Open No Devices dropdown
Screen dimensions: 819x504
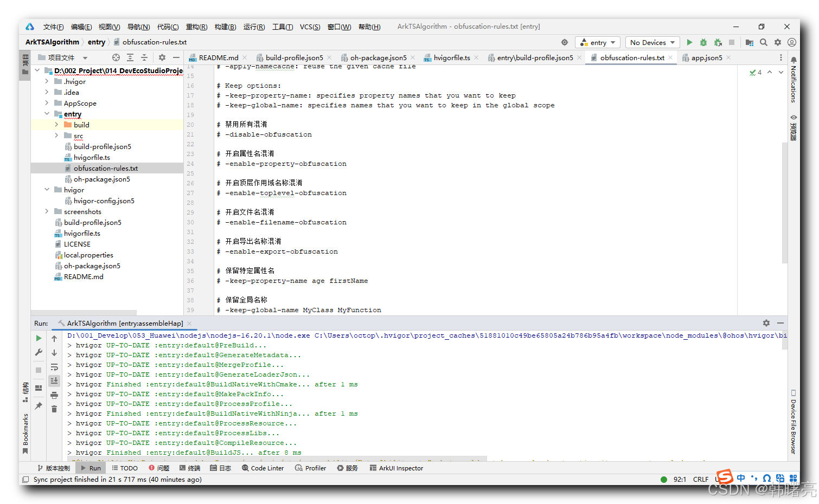(652, 42)
